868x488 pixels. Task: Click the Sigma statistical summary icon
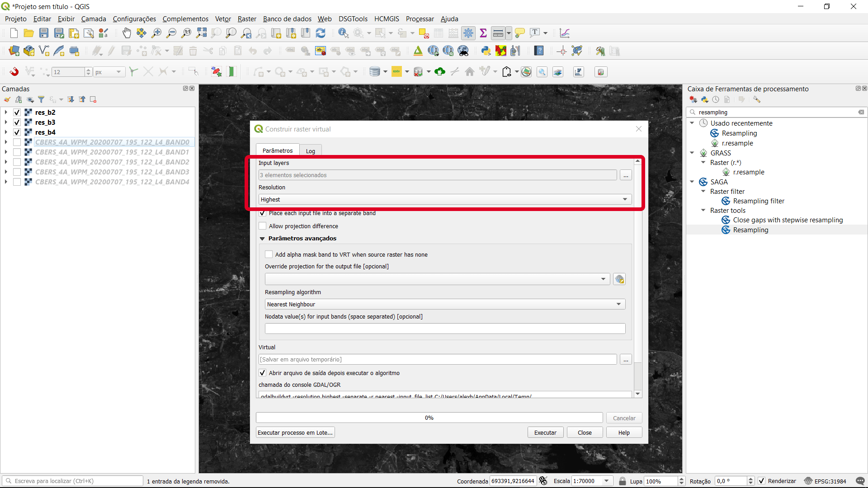[483, 33]
